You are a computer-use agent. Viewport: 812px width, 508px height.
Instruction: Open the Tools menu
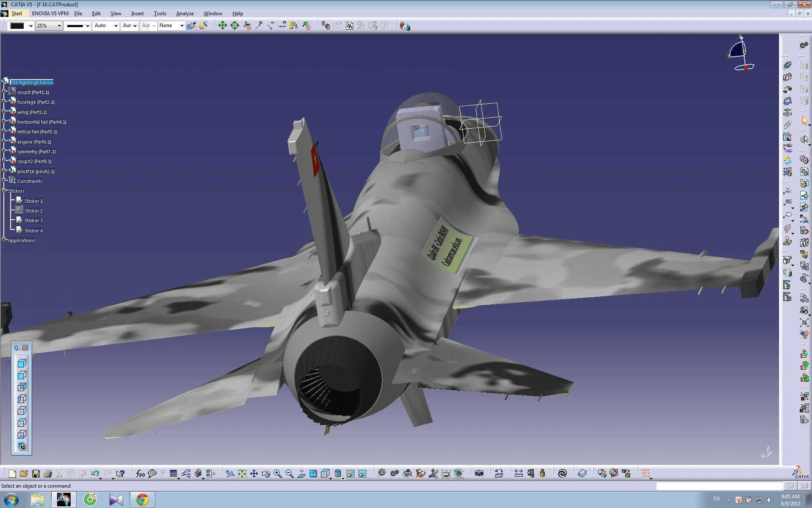(x=160, y=14)
